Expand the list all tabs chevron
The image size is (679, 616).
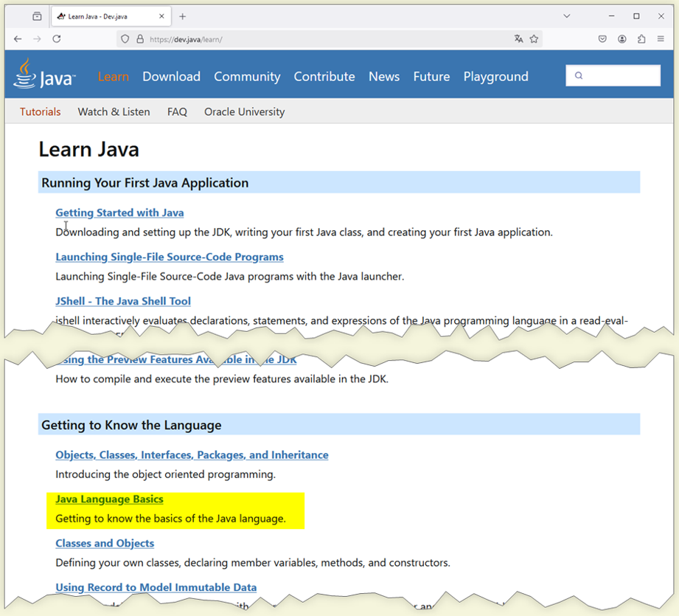click(566, 16)
